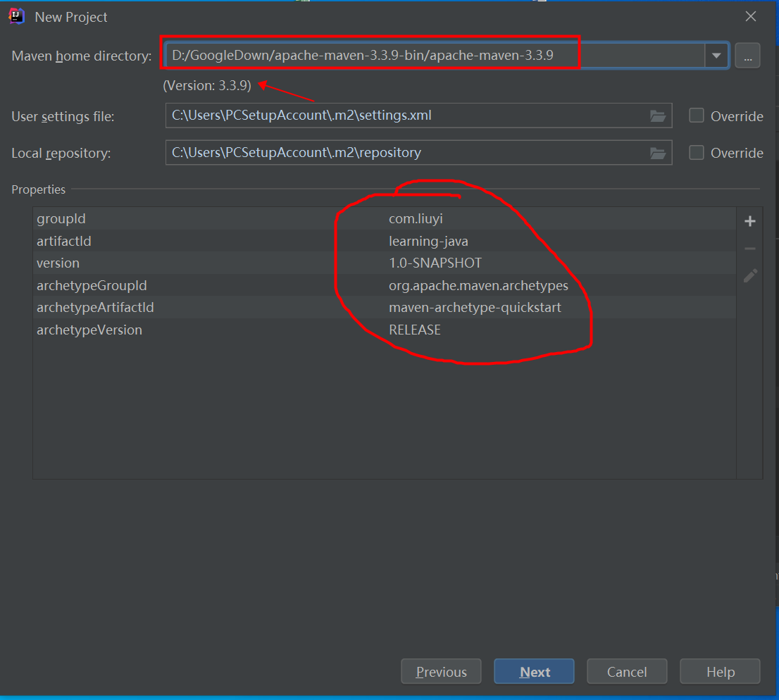Click the Properties section label
779x700 pixels.
[x=38, y=189]
